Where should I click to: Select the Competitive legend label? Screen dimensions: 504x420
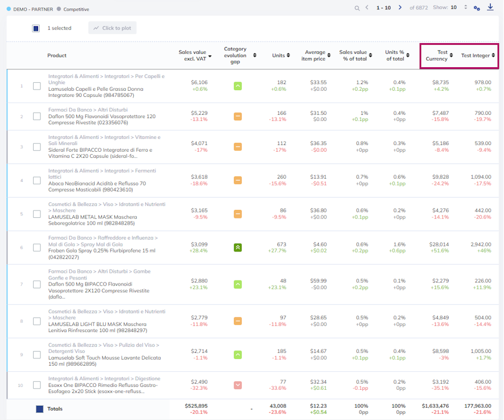(x=76, y=10)
